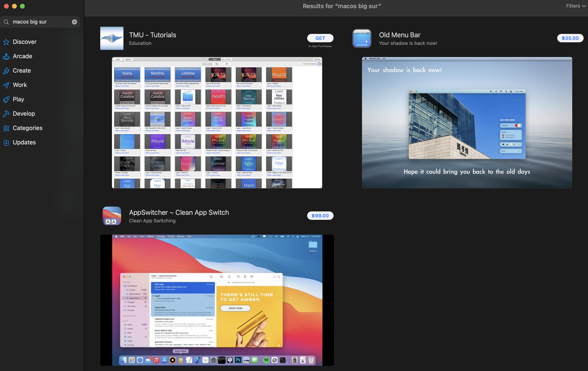Open AppSwitcher title link

179,212
